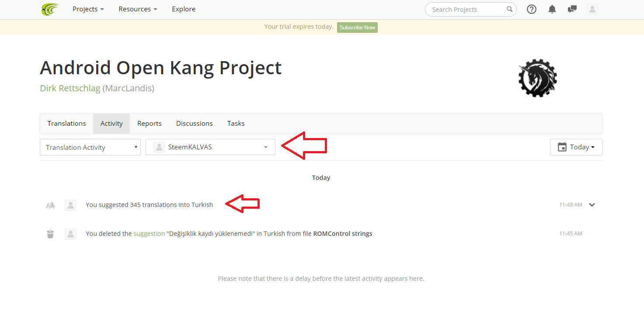Click the SteemKALVAS avatar in user filter
The height and width of the screenshot is (321, 644).
(159, 147)
